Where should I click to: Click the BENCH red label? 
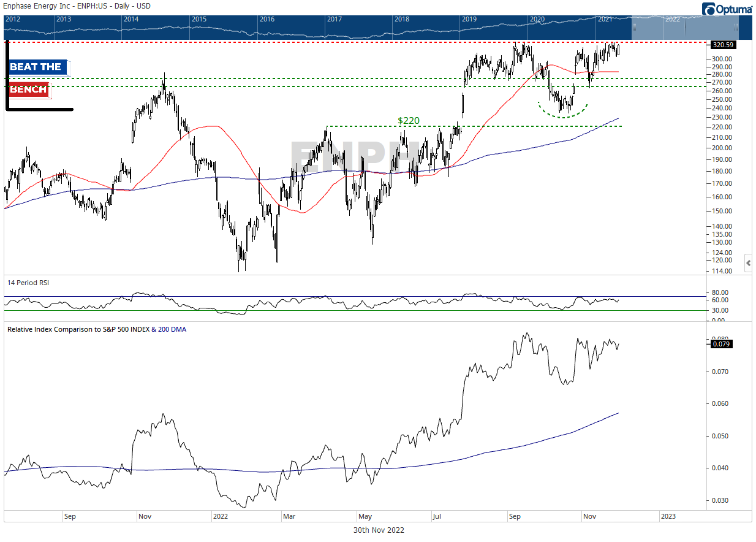[28, 90]
